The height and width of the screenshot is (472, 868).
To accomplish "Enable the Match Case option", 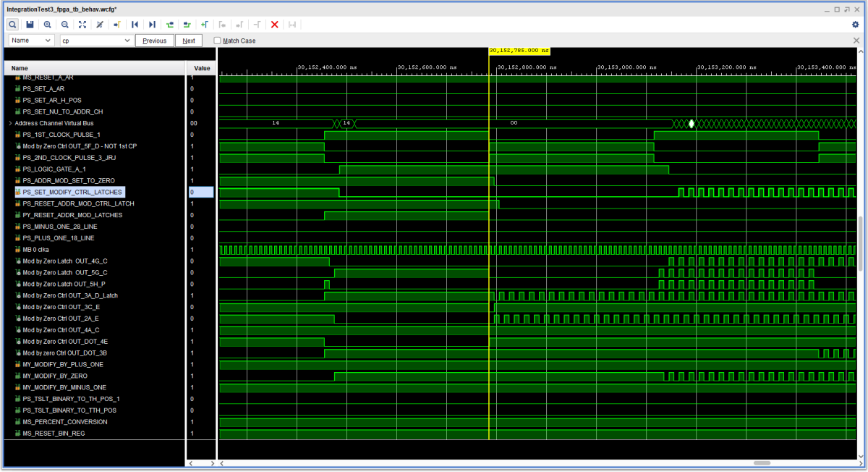I will pyautogui.click(x=216, y=40).
